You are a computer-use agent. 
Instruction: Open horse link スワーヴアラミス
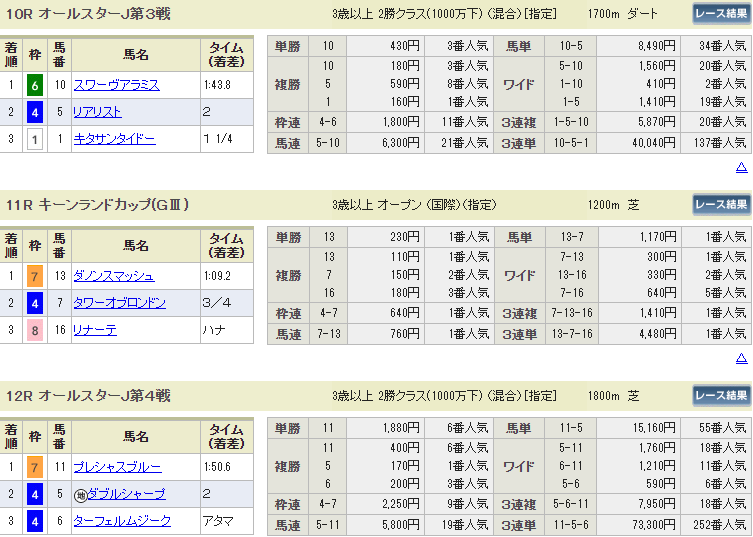point(117,85)
